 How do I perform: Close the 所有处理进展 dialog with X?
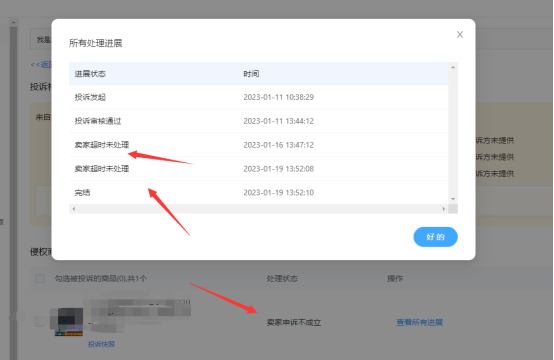tap(460, 34)
